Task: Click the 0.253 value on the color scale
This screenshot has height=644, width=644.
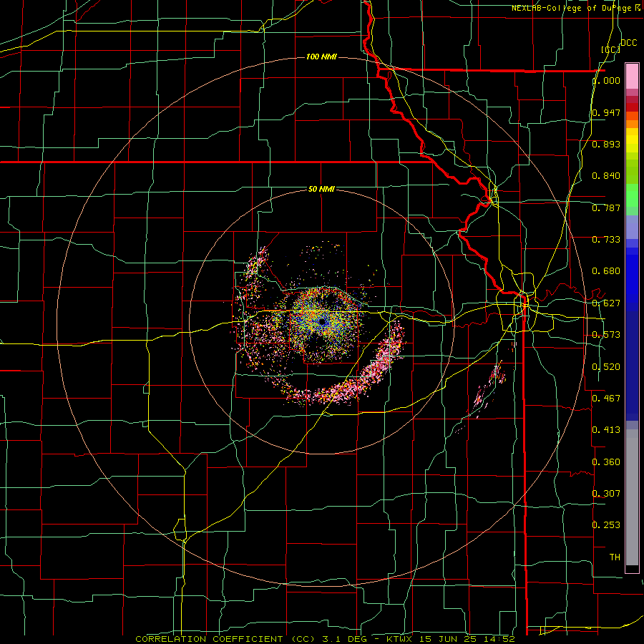Action: pos(606,525)
